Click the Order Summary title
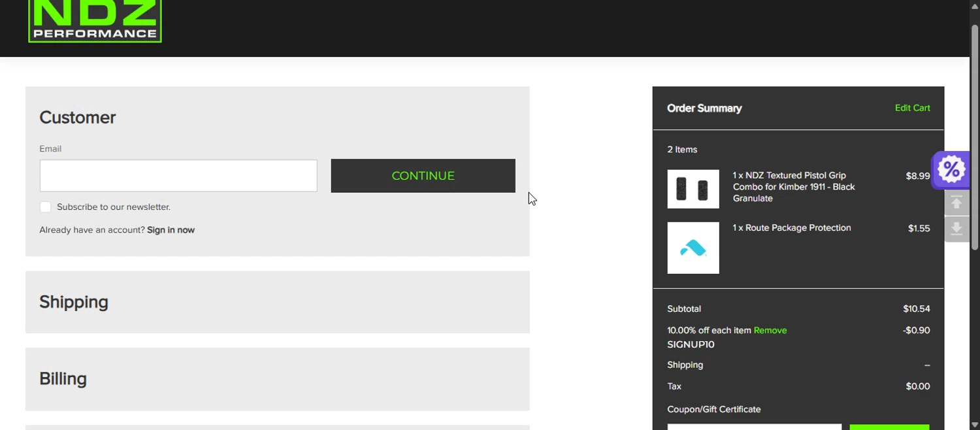 click(x=704, y=108)
